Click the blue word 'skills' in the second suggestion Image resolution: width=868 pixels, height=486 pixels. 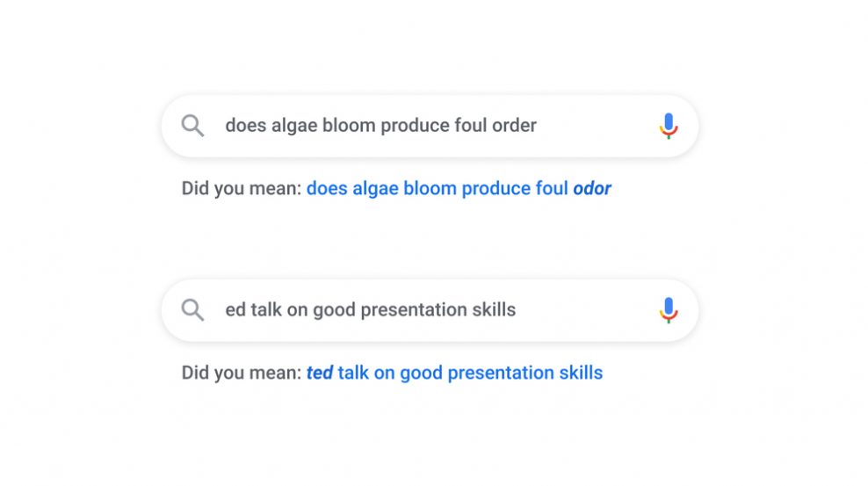click(581, 374)
